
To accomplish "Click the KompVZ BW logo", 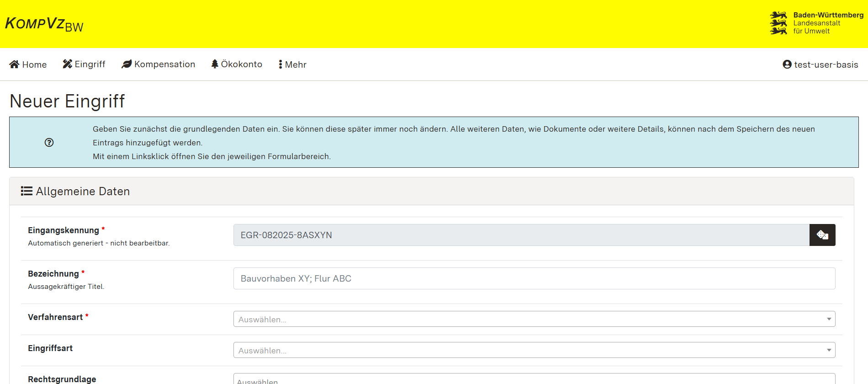I will point(44,24).
